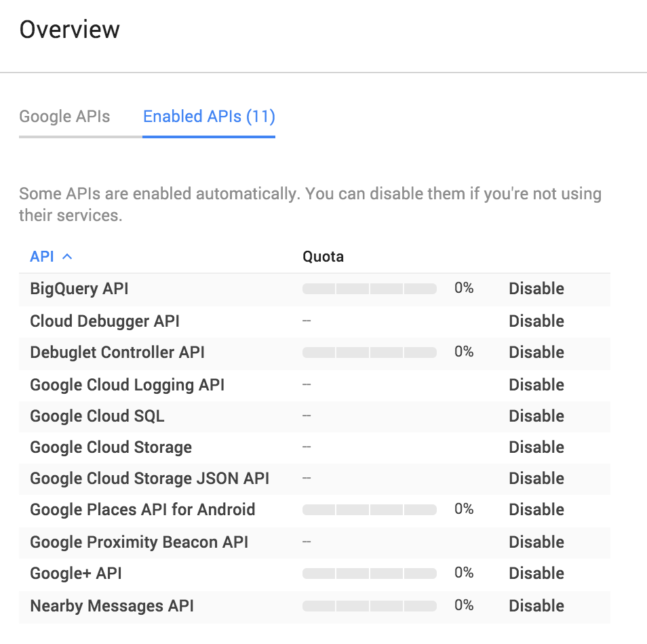This screenshot has height=644, width=647.
Task: Open the Google+ API entry
Action: point(76,573)
